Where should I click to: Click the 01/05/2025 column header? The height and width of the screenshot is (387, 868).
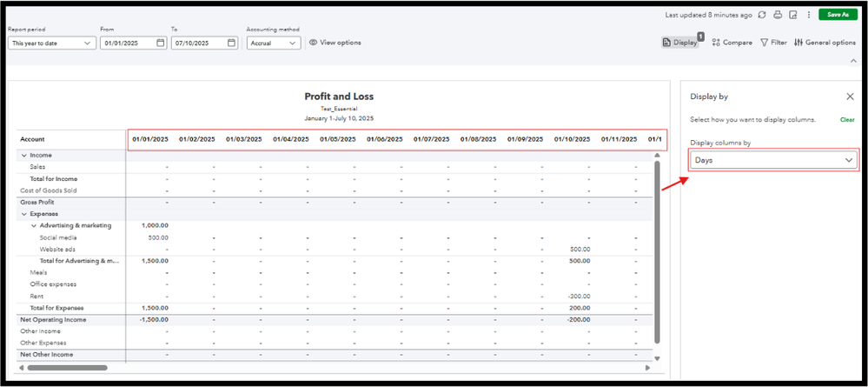pos(338,140)
